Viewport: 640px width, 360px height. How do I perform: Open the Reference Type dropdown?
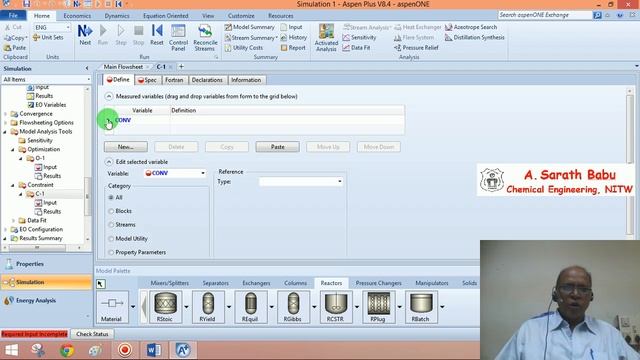[340, 181]
